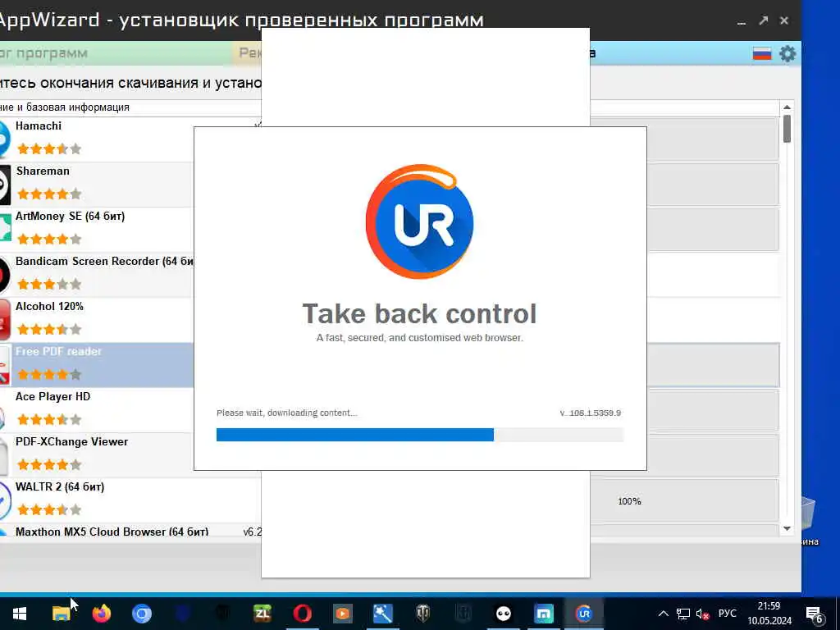Click the Shareman star rating

click(49, 194)
